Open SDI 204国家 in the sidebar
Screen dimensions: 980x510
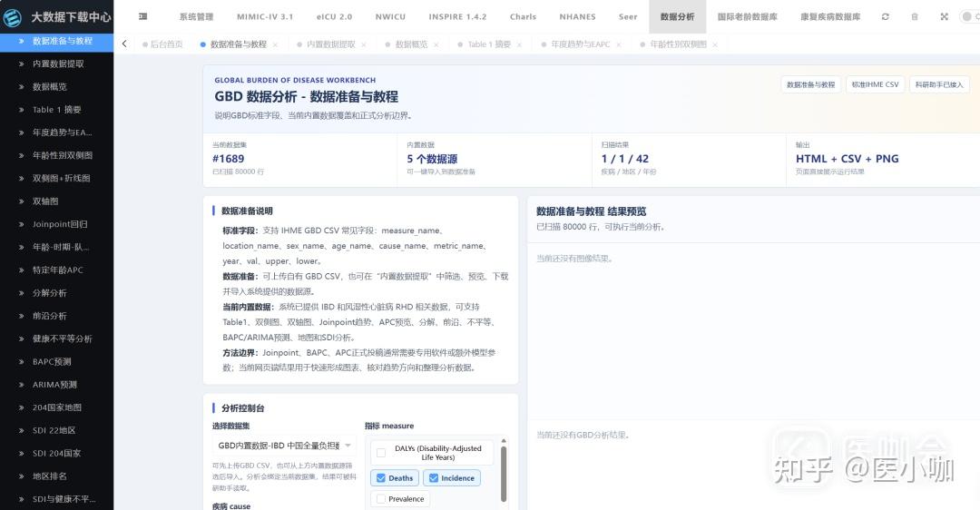(x=56, y=453)
